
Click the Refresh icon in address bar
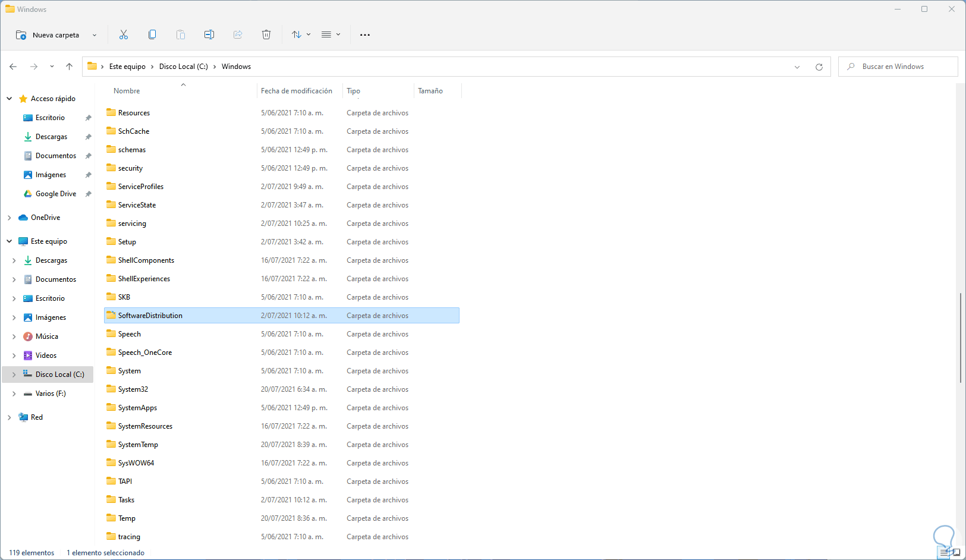click(819, 67)
